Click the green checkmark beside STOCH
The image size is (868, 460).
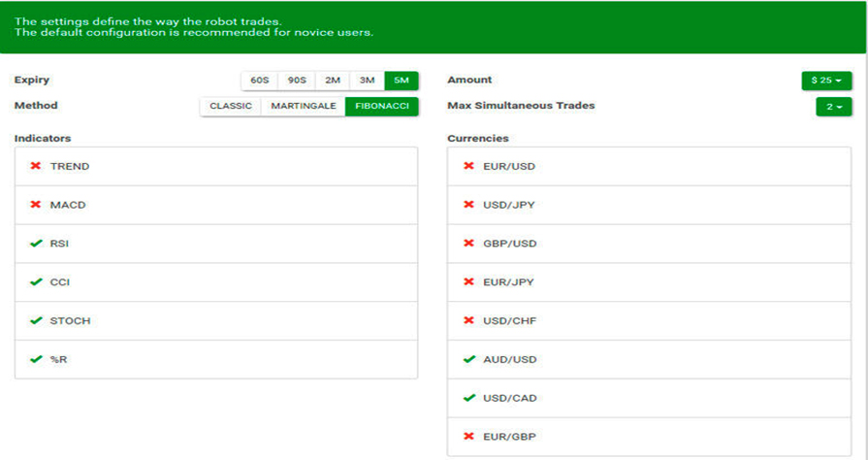[36, 320]
